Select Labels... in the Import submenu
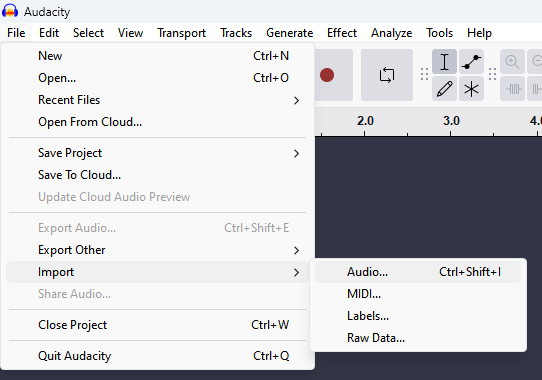 click(x=418, y=316)
